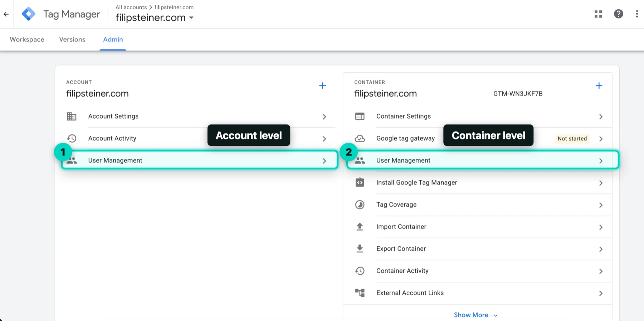Viewport: 644px width, 321px height.
Task: Click the Install Google Tag Manager icon
Action: point(360,182)
